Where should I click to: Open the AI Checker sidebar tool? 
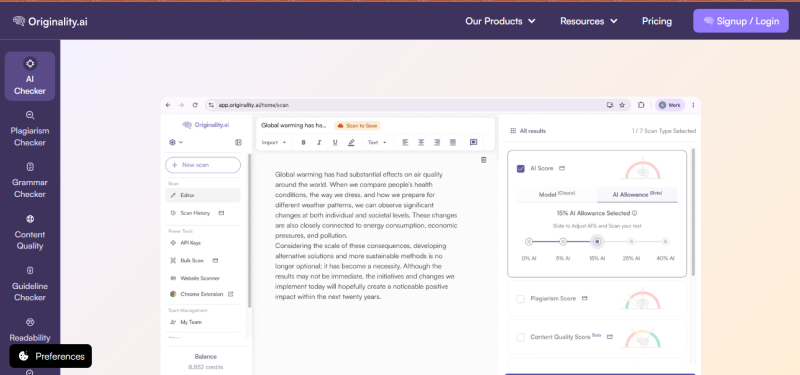click(30, 76)
